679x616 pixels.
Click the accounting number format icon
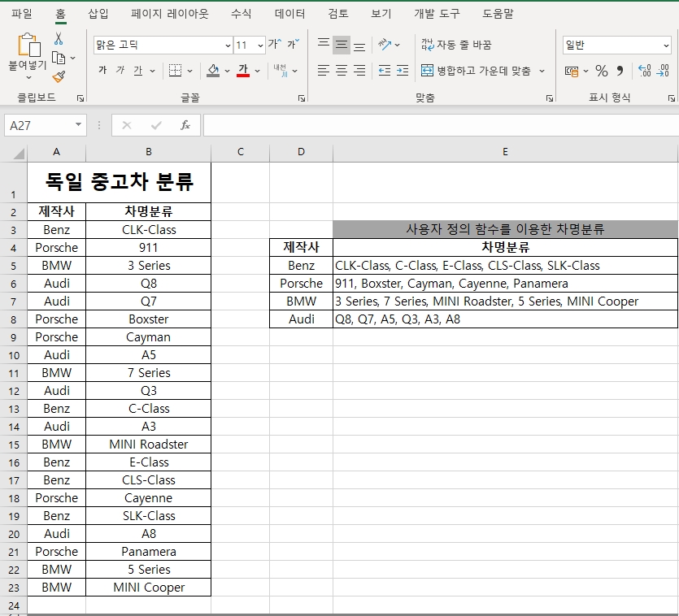coord(572,71)
